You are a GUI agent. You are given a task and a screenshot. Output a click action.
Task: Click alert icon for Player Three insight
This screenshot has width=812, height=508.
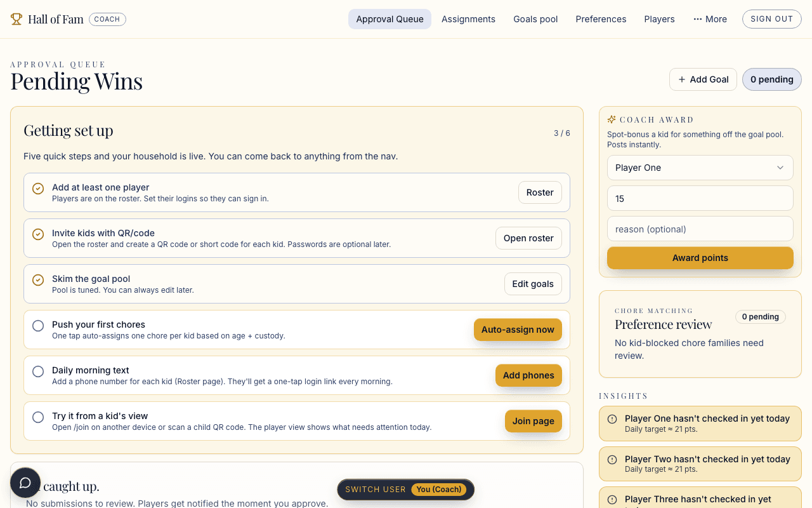612,500
